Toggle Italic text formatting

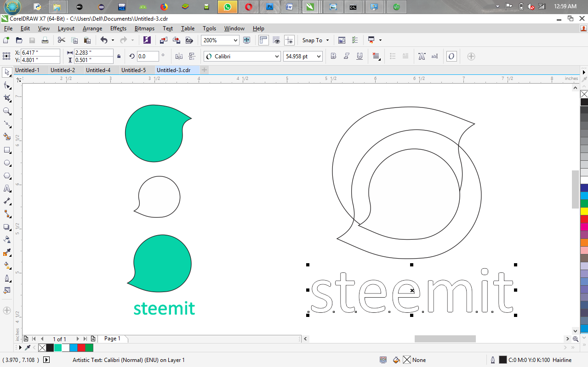tap(347, 56)
